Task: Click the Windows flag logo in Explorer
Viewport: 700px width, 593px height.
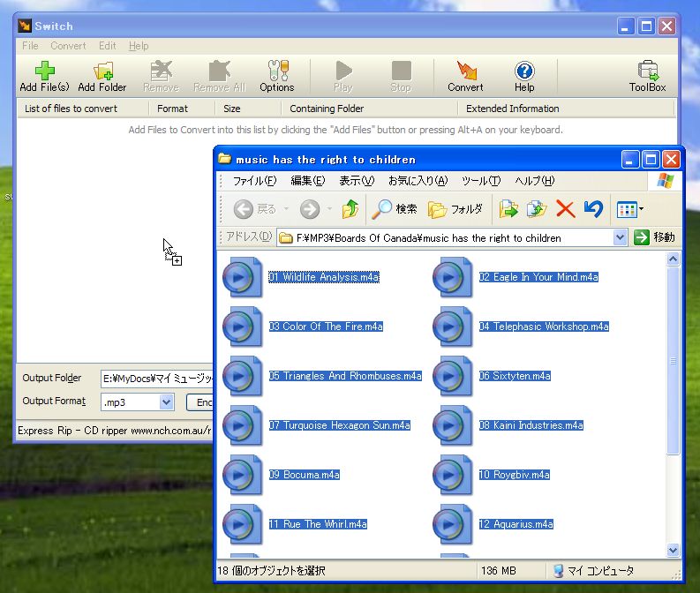Action: (666, 181)
